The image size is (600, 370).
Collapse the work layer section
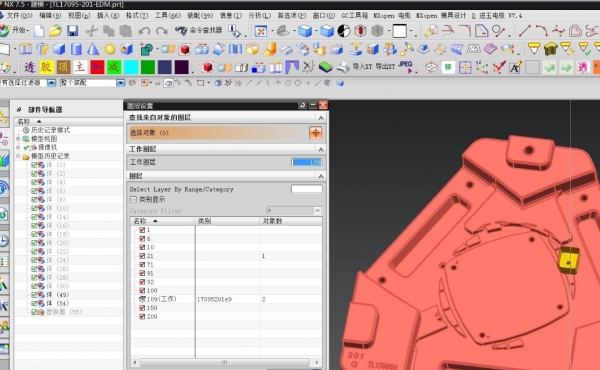coord(321,149)
